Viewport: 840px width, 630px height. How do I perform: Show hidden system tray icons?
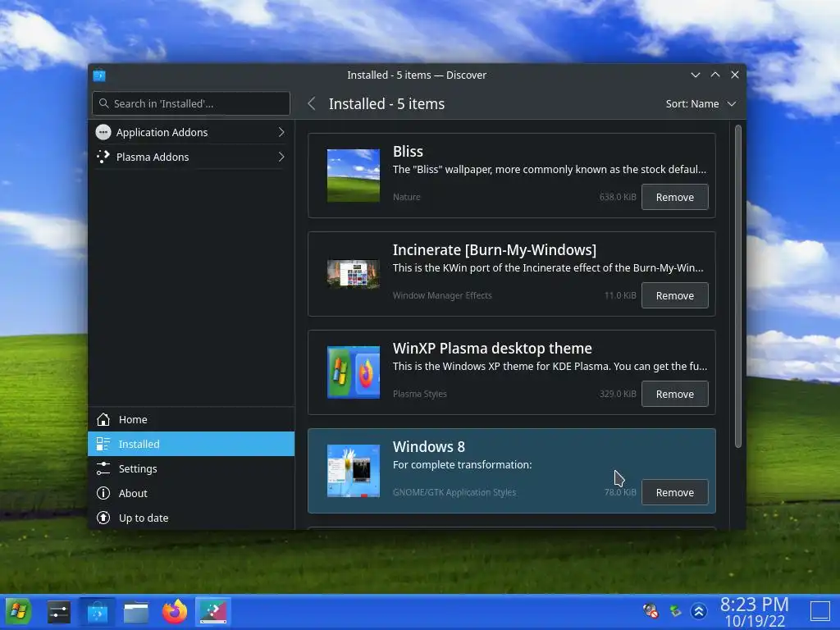click(699, 611)
